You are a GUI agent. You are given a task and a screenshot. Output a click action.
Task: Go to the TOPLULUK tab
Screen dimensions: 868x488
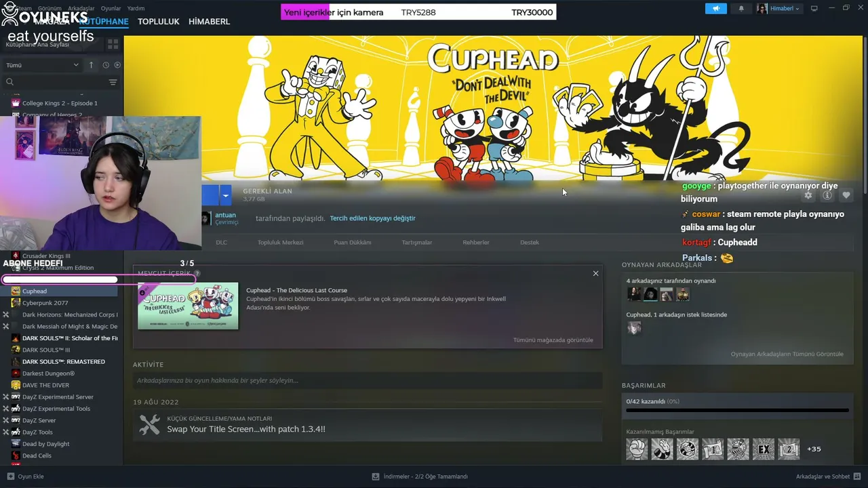(159, 22)
